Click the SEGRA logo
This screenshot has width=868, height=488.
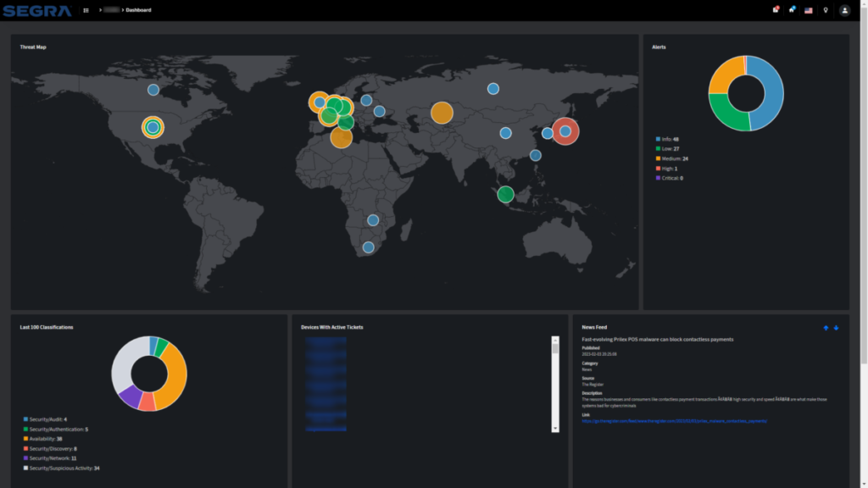(x=37, y=10)
